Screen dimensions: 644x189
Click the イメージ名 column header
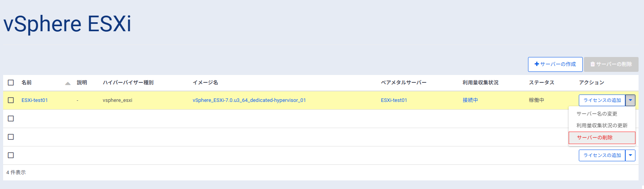click(x=205, y=82)
